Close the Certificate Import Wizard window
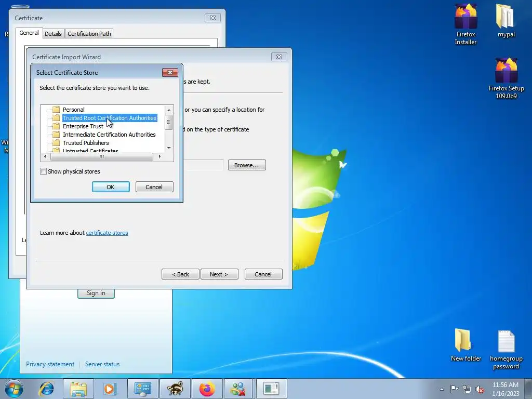The height and width of the screenshot is (399, 532). 279,57
